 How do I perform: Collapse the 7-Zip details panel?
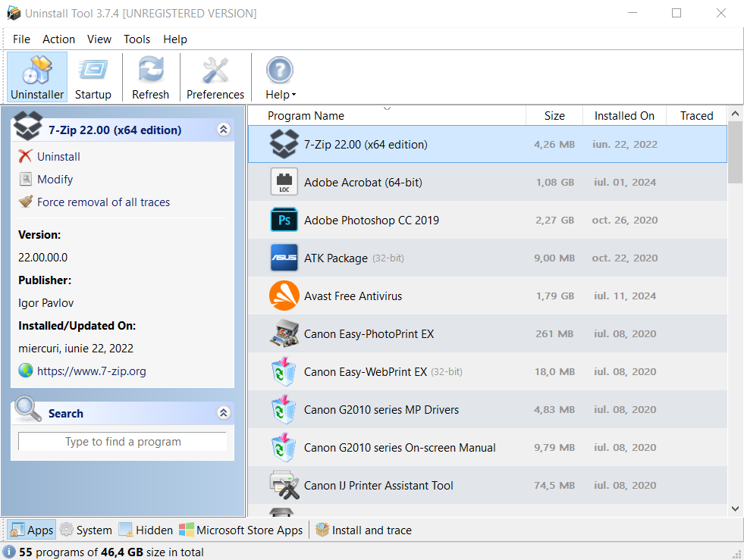(x=223, y=130)
